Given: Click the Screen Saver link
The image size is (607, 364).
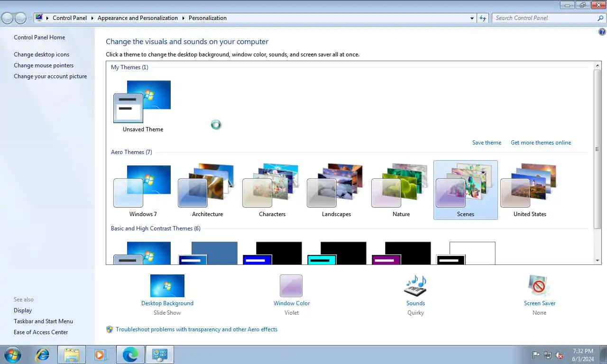Looking at the screenshot, I should tap(540, 303).
